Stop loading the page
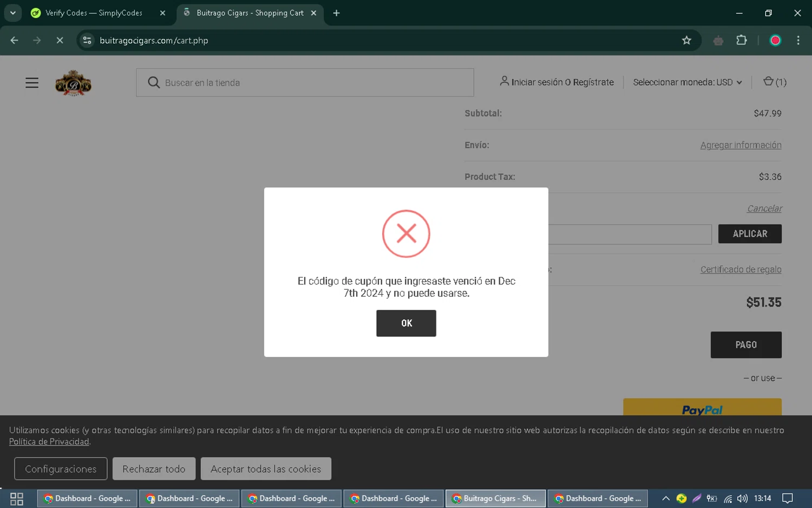812x508 pixels. coord(60,41)
